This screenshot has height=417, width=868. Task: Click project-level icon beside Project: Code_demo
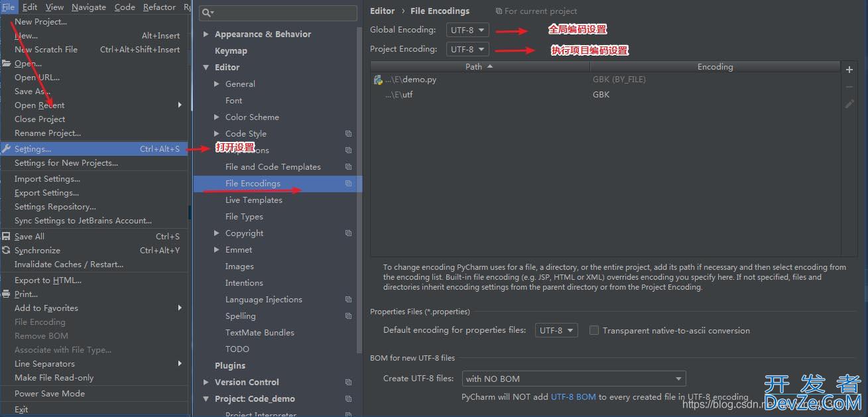348,399
